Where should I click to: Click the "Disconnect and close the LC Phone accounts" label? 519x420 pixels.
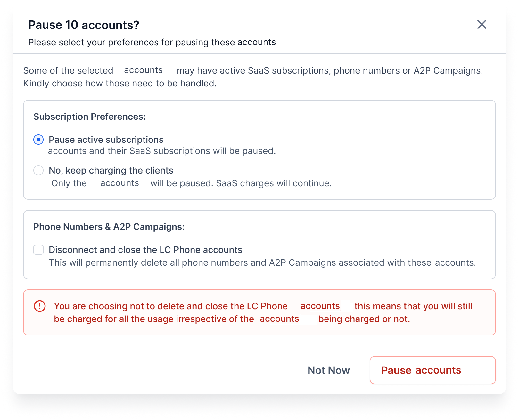[x=145, y=250]
